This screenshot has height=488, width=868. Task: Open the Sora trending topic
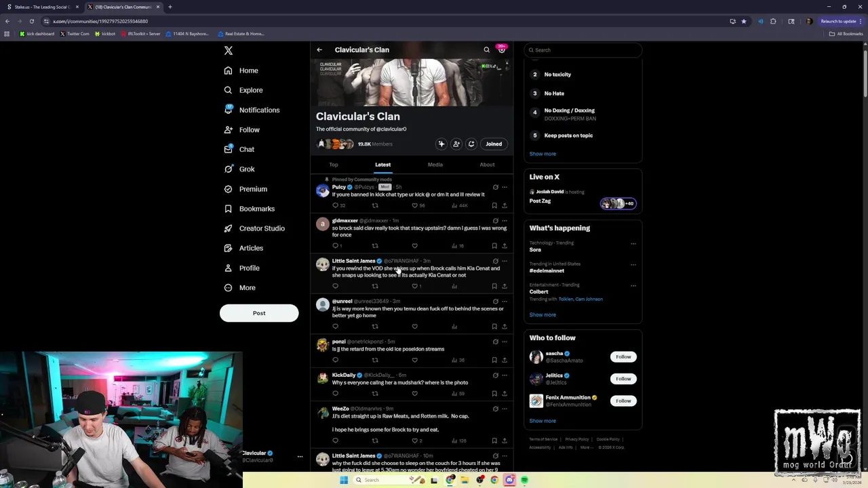click(535, 249)
